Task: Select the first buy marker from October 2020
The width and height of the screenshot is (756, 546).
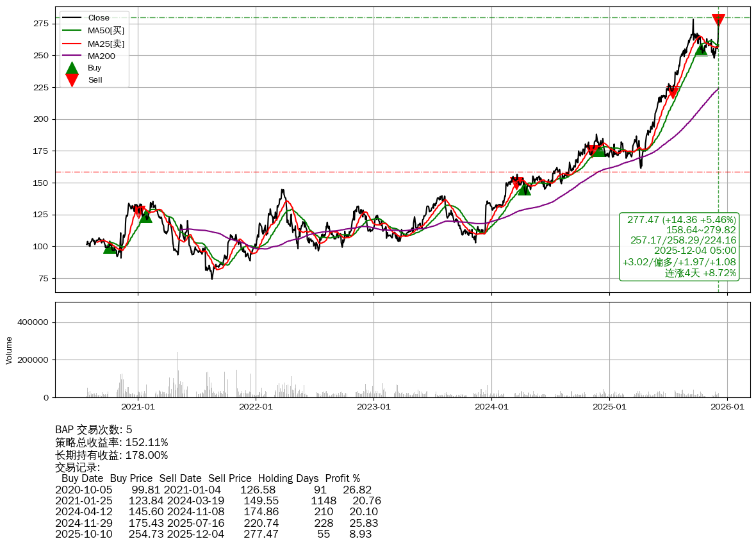Action: [110, 247]
